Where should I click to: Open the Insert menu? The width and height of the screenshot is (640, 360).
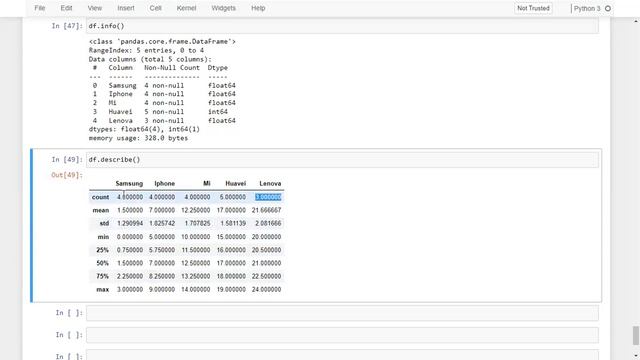[126, 8]
